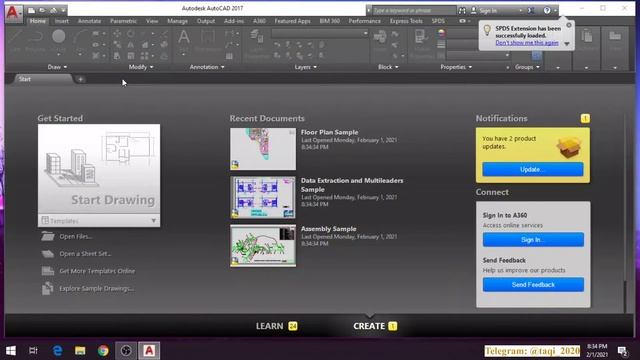This screenshot has width=640, height=360.
Task: Add a new drawing tab with plus
Action: coord(80,79)
